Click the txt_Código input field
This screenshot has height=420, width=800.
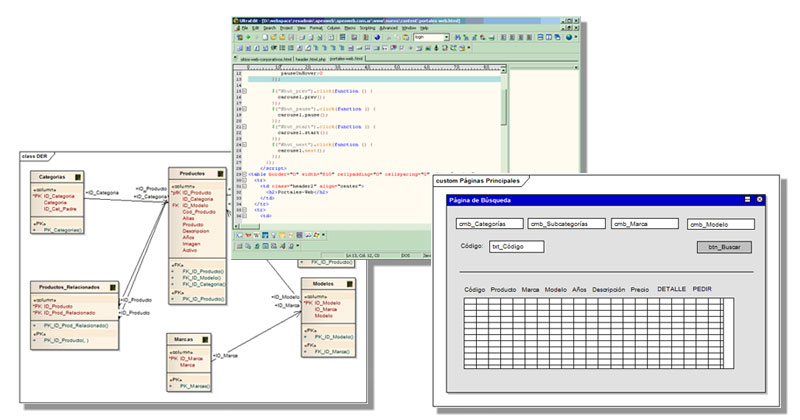pos(516,246)
